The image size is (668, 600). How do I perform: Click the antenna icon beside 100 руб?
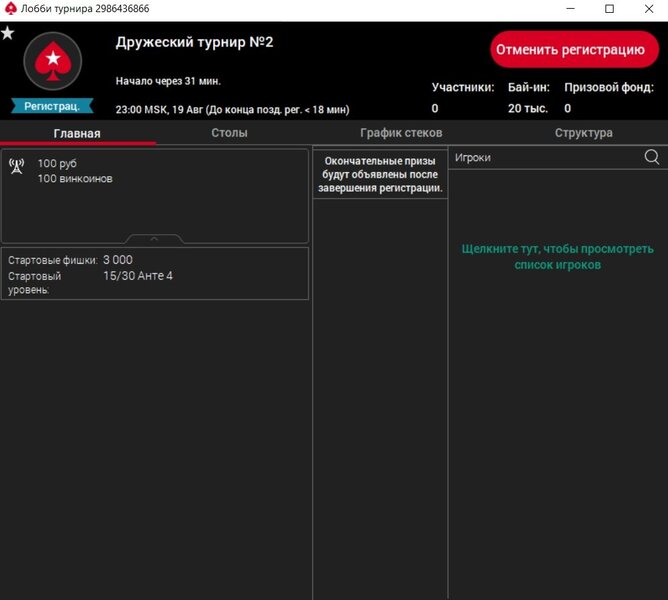17,166
